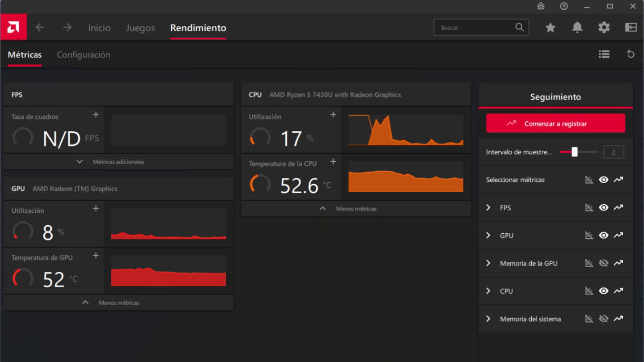The height and width of the screenshot is (362, 644).
Task: Open the Juegos tab
Action: [x=140, y=28]
